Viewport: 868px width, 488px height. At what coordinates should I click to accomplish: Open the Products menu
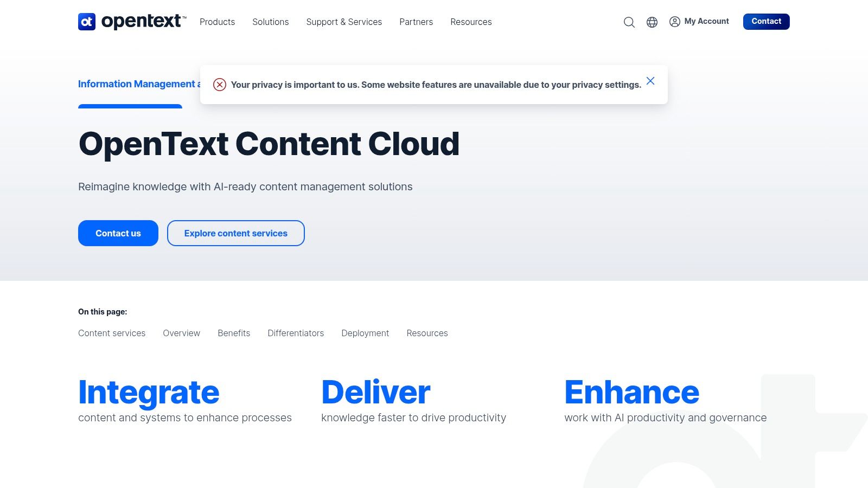217,22
